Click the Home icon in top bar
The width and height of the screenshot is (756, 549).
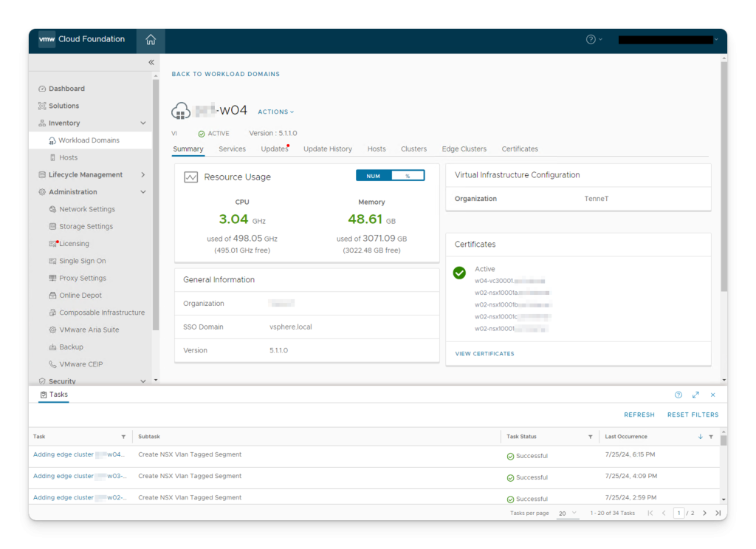151,40
